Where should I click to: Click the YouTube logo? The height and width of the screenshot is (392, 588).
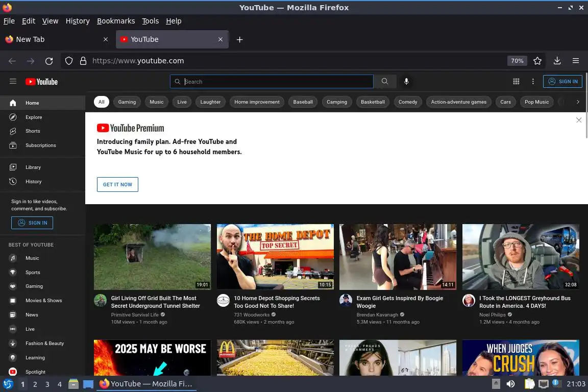42,82
